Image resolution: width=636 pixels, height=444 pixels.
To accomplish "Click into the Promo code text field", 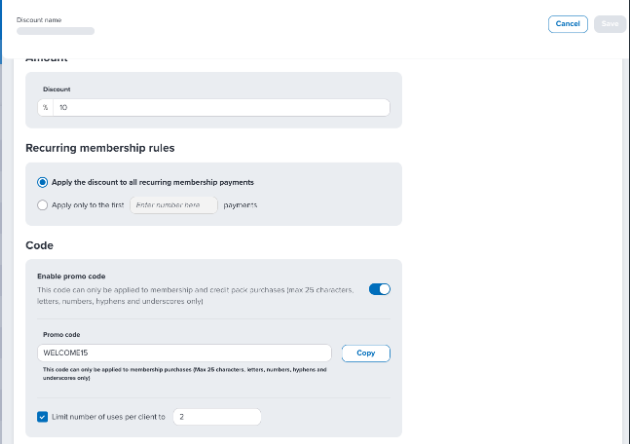I will coord(184,353).
